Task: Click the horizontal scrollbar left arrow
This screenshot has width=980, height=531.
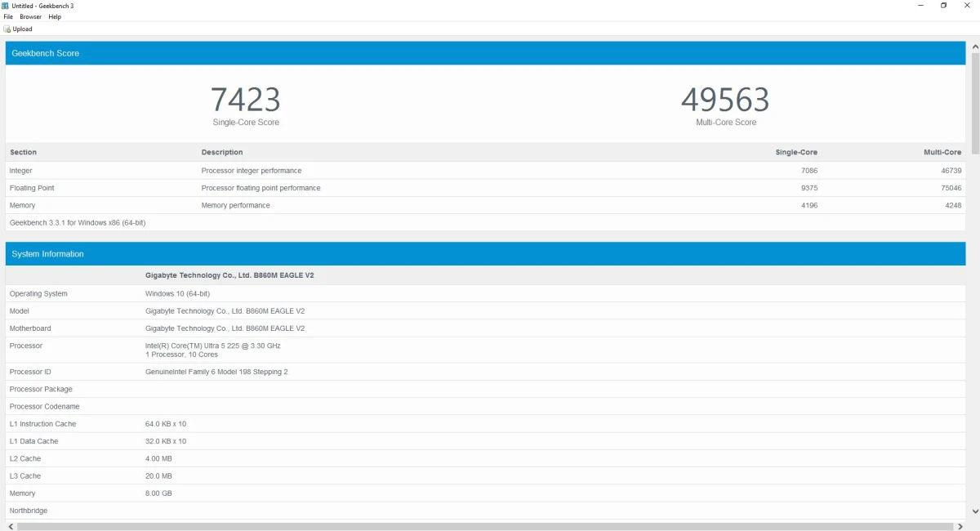Action: click(9, 526)
